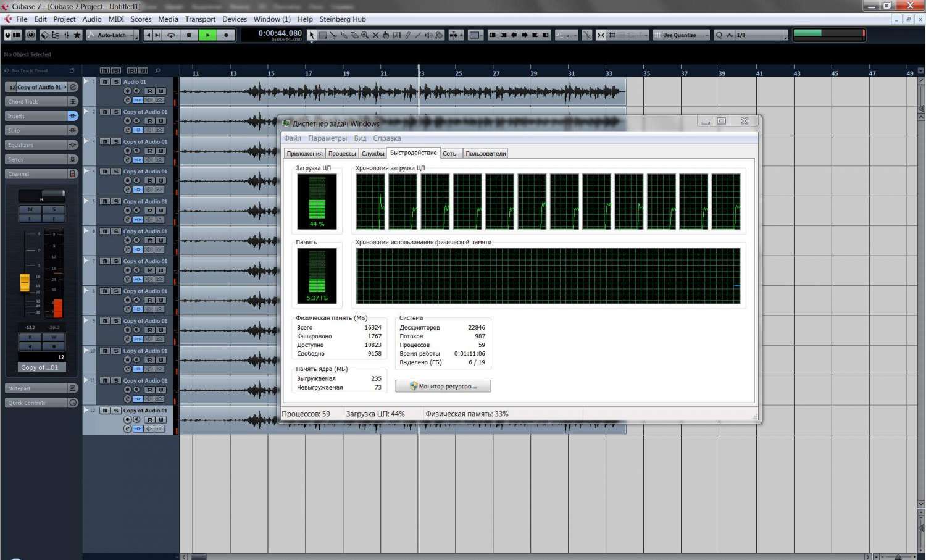Click the Монитор ресурсов button
Screen dimensions: 926x560
[443, 386]
